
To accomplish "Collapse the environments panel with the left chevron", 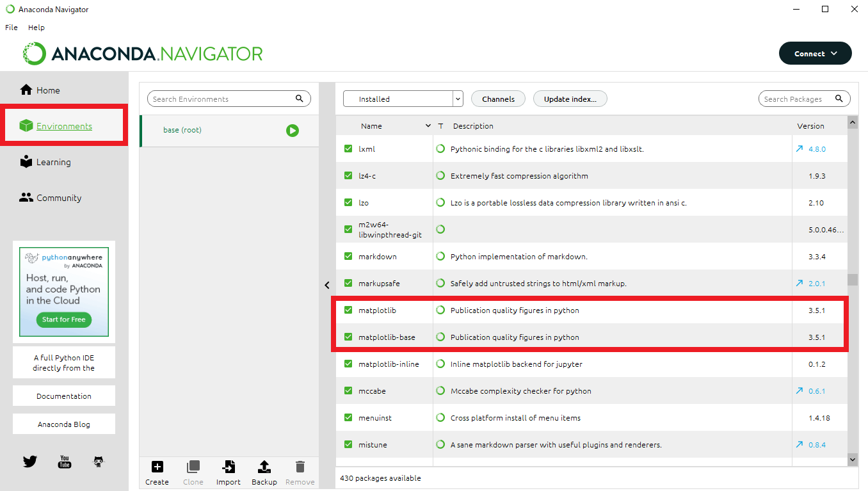I will point(327,286).
